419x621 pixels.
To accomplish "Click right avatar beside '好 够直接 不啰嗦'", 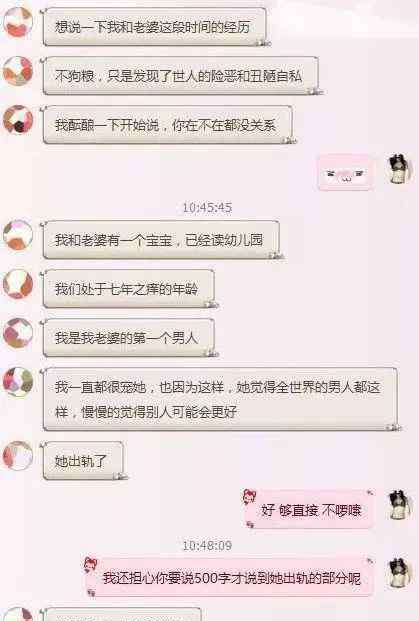I will (x=400, y=505).
